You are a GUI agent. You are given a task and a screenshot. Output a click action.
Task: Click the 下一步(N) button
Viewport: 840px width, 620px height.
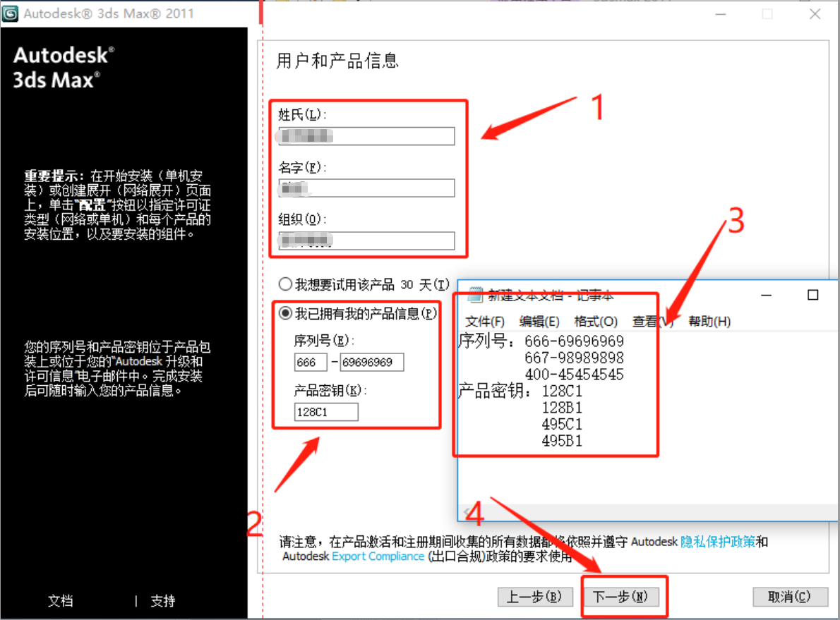[x=623, y=597]
